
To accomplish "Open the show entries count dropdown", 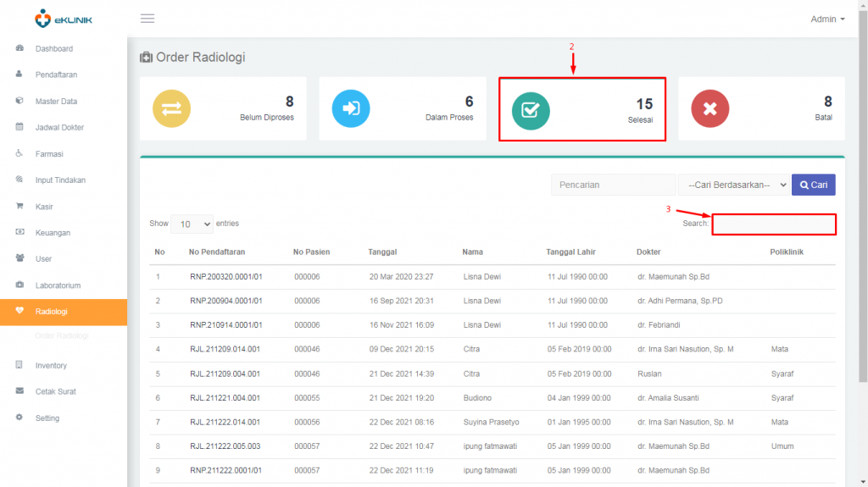I will coord(192,224).
